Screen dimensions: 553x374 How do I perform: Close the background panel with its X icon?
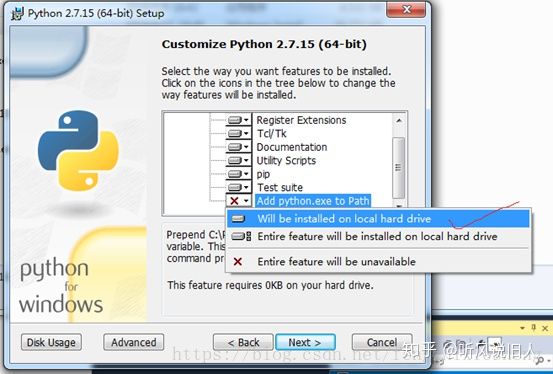(x=545, y=328)
